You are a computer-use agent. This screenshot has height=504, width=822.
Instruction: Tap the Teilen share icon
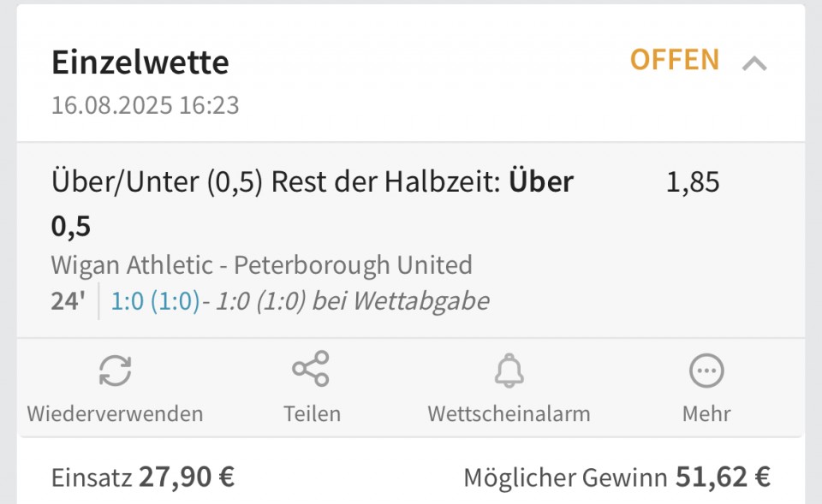311,369
